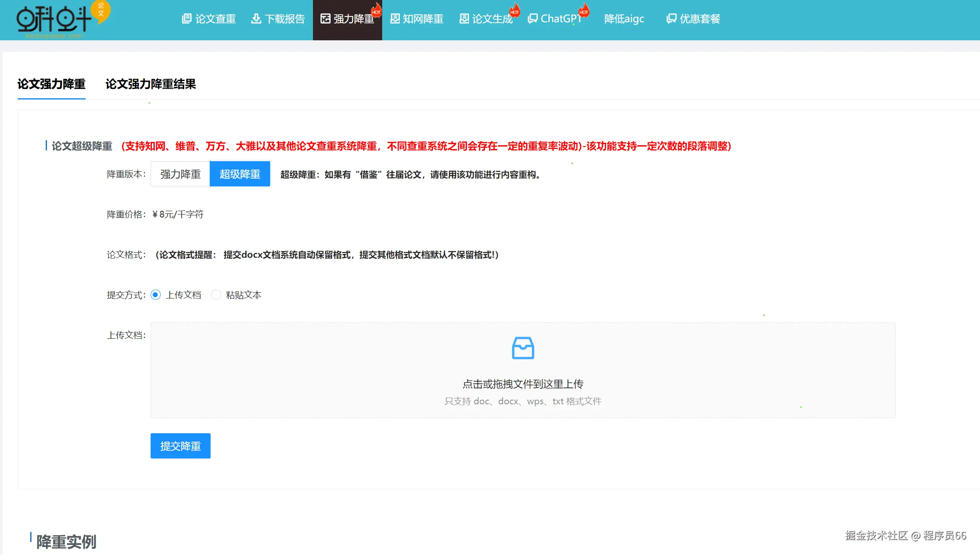Viewport: 980px width, 555px height.
Task: Click the 优惠套餐 nav icon
Action: tap(671, 18)
